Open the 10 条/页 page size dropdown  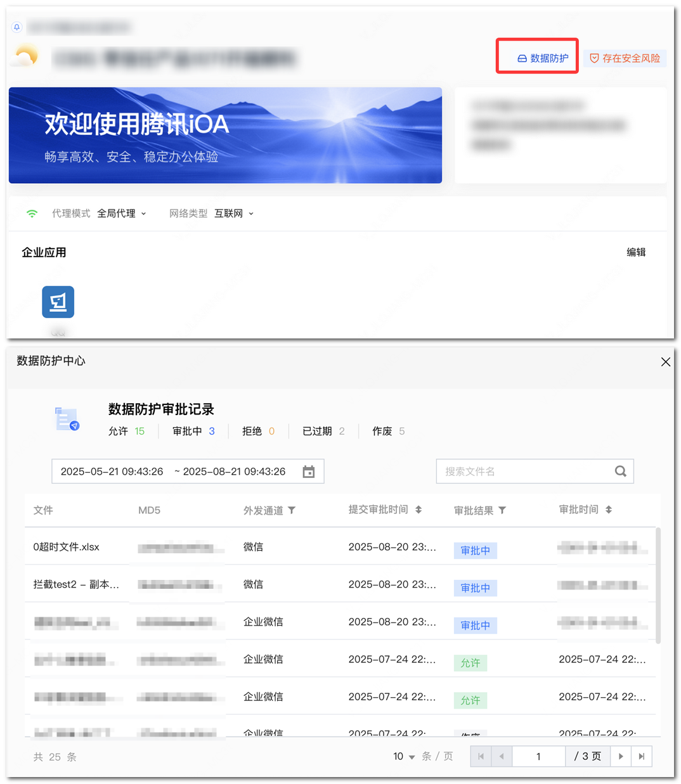[405, 756]
